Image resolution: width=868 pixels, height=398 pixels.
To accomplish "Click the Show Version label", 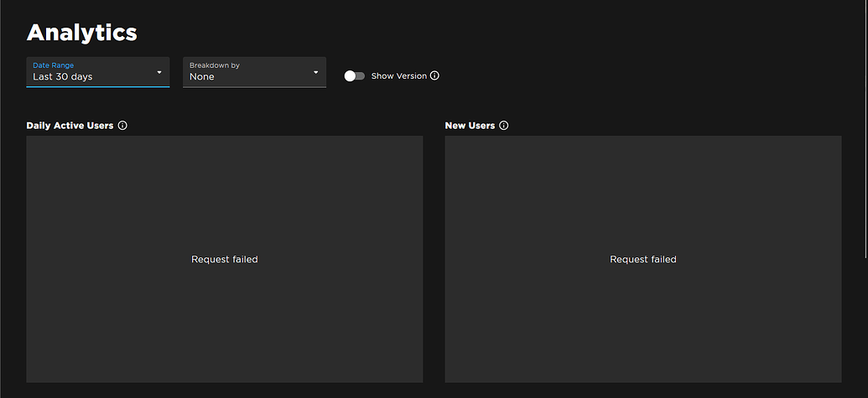I will (x=399, y=75).
